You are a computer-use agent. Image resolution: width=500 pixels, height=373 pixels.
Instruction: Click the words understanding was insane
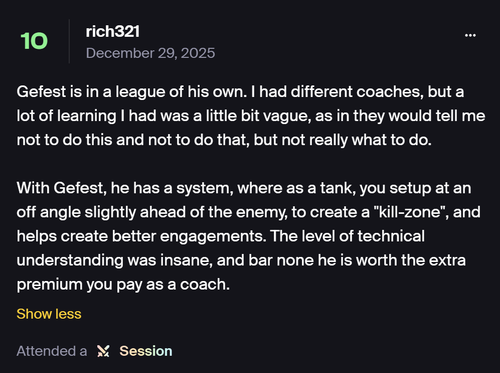pos(114,261)
